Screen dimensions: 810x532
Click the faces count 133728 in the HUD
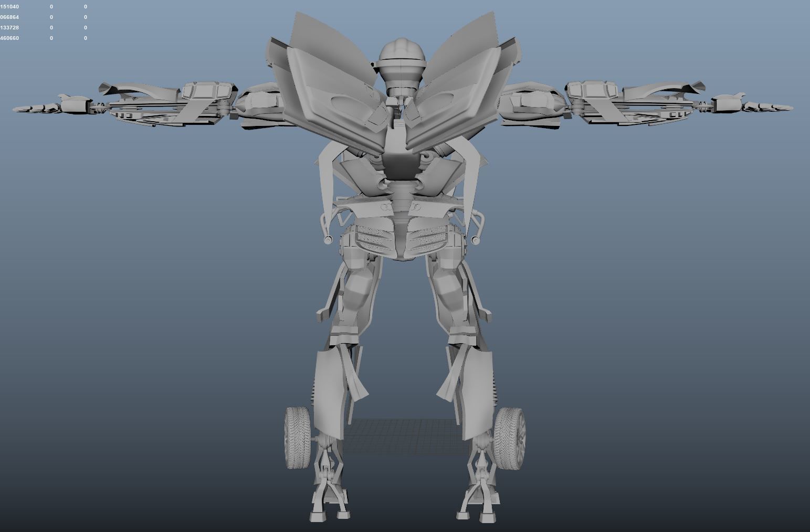point(9,27)
